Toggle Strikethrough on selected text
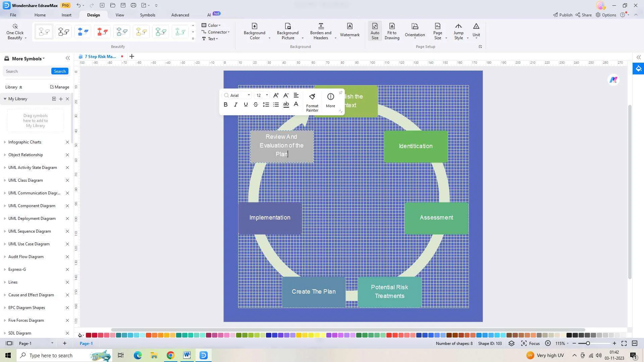 [256, 104]
